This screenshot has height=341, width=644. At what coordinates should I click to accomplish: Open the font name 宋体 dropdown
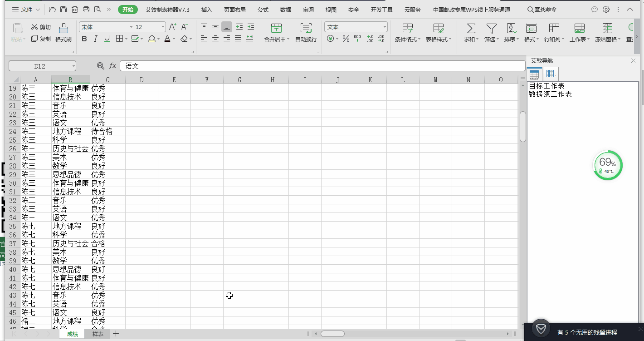point(131,27)
